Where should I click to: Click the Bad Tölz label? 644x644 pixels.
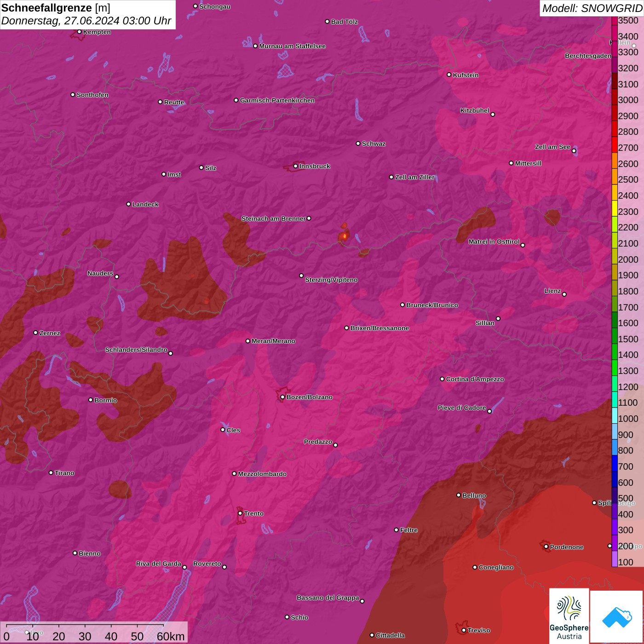344,22
